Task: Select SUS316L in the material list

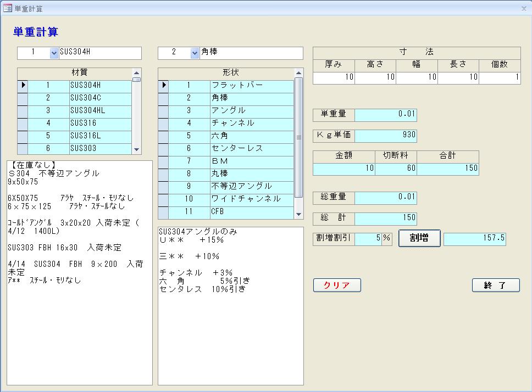Action: click(100, 136)
